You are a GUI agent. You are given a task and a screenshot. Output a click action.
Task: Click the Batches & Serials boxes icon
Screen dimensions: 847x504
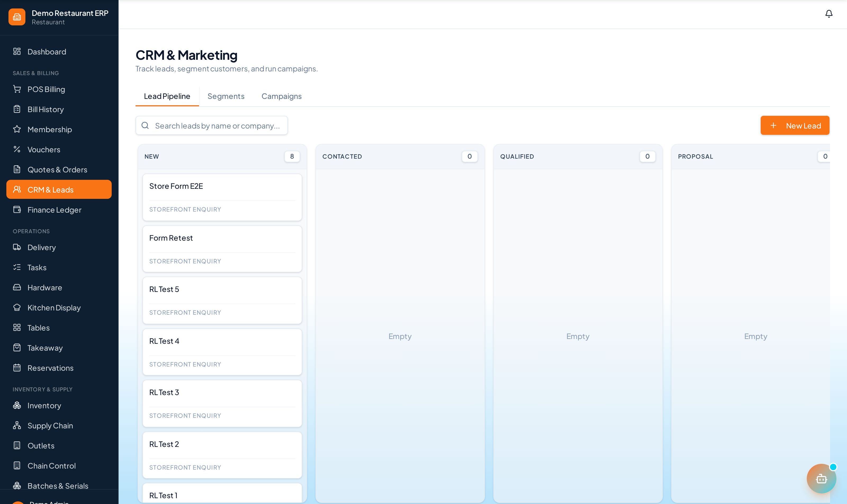coord(17,486)
